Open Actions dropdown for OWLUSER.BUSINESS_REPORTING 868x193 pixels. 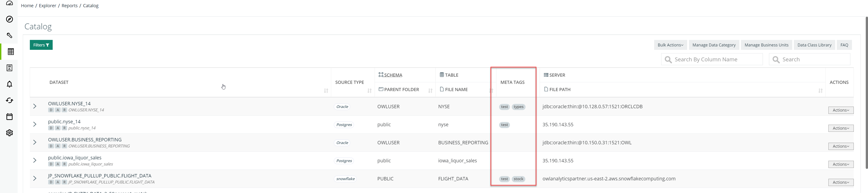point(840,146)
